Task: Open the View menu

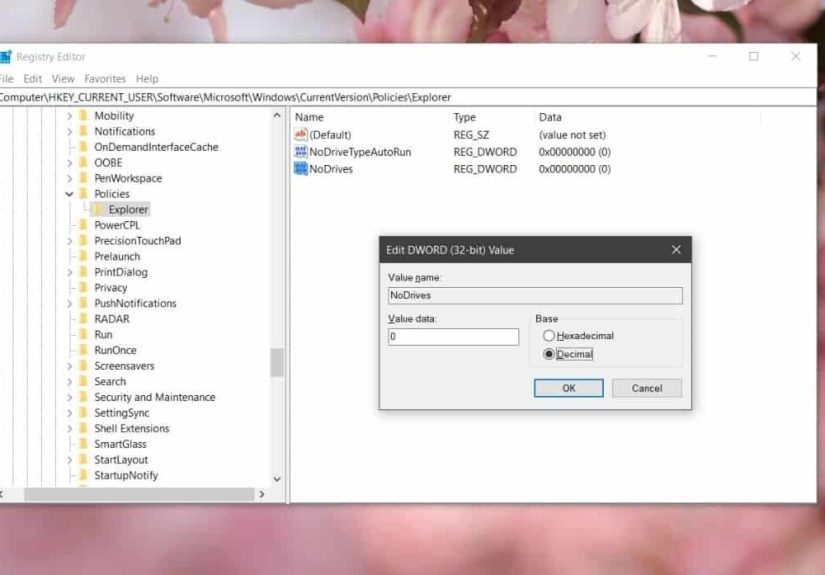Action: [63, 78]
